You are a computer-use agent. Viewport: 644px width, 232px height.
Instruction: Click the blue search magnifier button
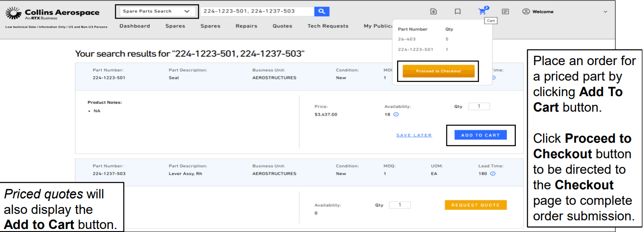click(x=322, y=12)
